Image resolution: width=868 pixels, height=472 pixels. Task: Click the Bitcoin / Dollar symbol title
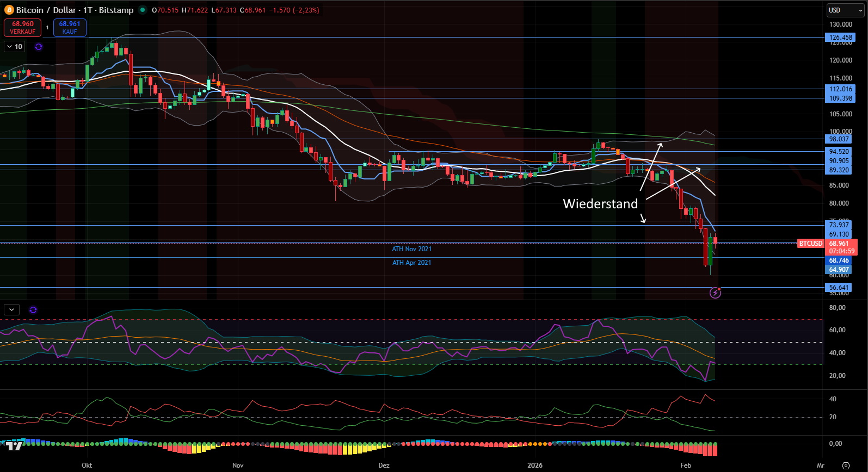75,10
